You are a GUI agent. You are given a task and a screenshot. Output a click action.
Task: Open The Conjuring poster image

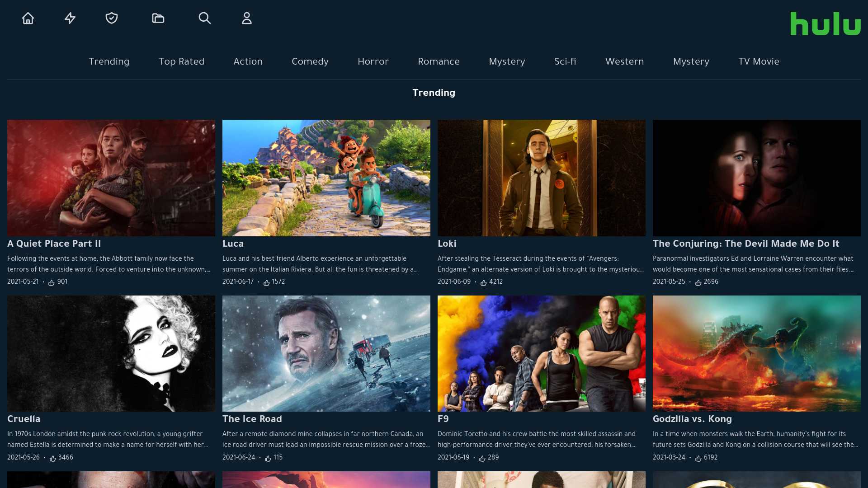tap(757, 178)
